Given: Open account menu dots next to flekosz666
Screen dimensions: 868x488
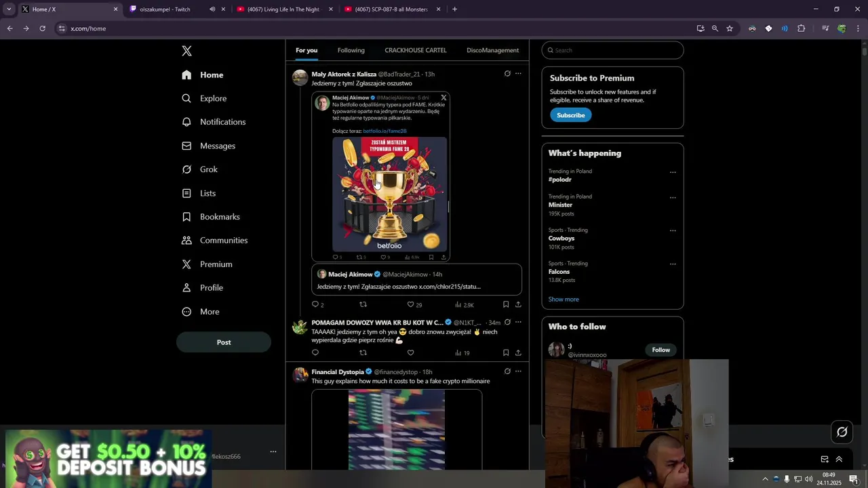Looking at the screenshot, I should (273, 451).
